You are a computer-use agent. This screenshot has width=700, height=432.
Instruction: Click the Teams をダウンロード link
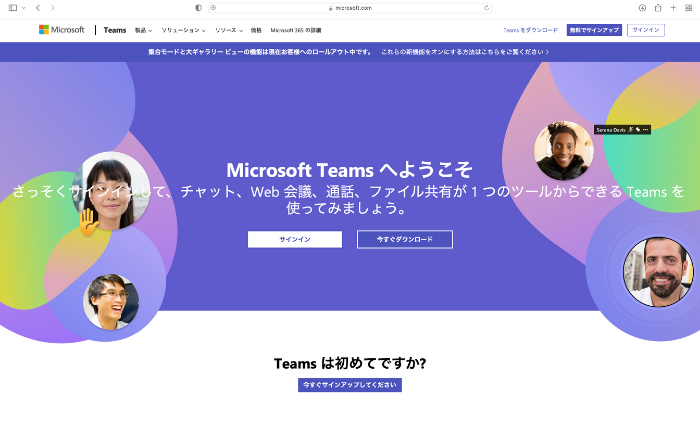[x=530, y=30]
